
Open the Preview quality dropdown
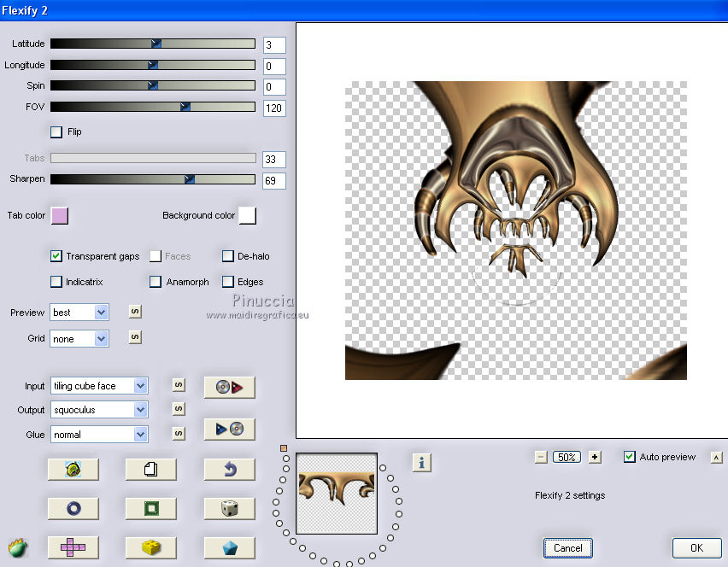(x=101, y=313)
